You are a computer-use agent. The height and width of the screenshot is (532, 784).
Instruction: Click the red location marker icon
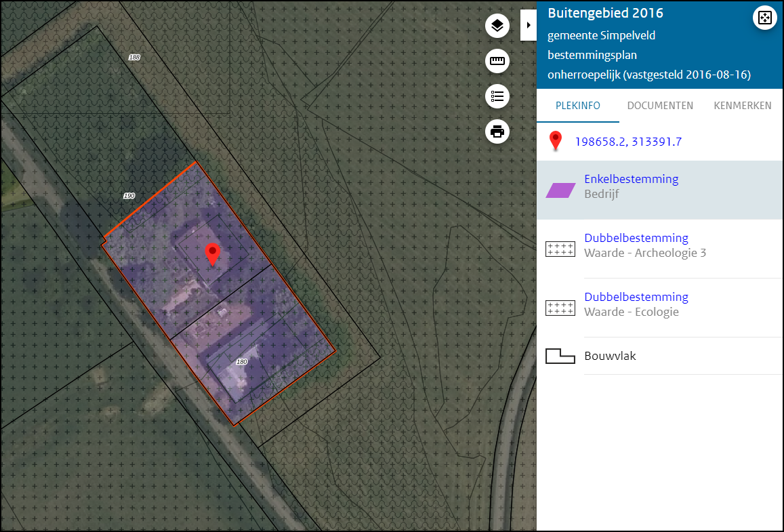(556, 141)
